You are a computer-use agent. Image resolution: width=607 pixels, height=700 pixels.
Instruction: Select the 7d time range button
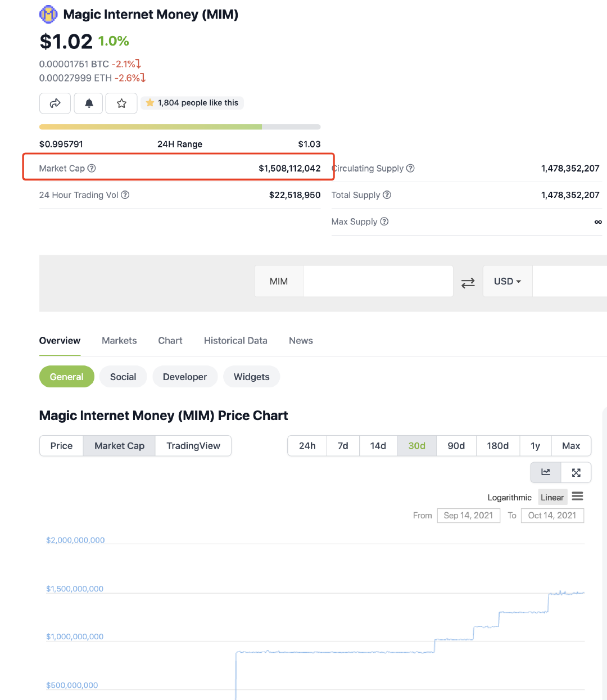[x=343, y=446]
